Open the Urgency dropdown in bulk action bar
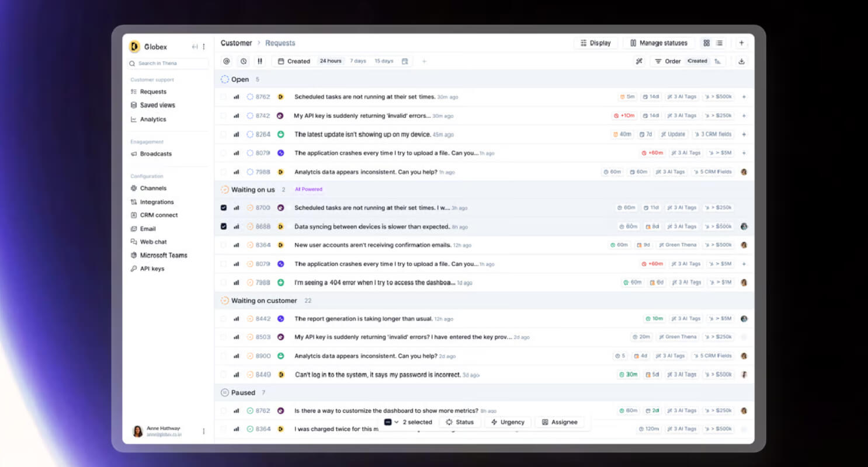This screenshot has width=868, height=467. (x=508, y=422)
